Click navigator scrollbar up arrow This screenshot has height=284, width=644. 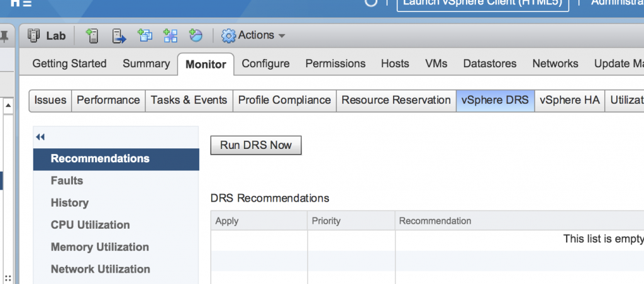coord(8,106)
